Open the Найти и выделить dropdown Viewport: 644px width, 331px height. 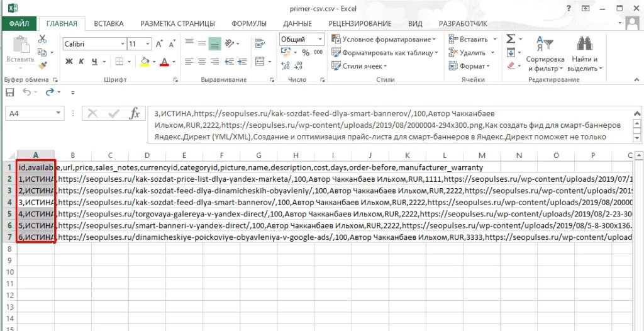pos(584,53)
